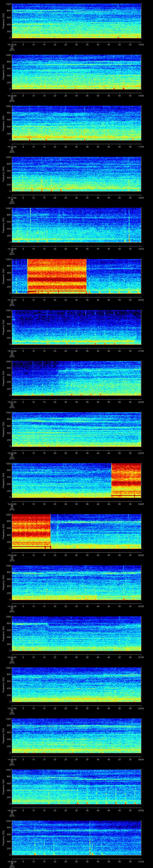Select the spectrogram panel starting at 14:18:00

click(76, 225)
